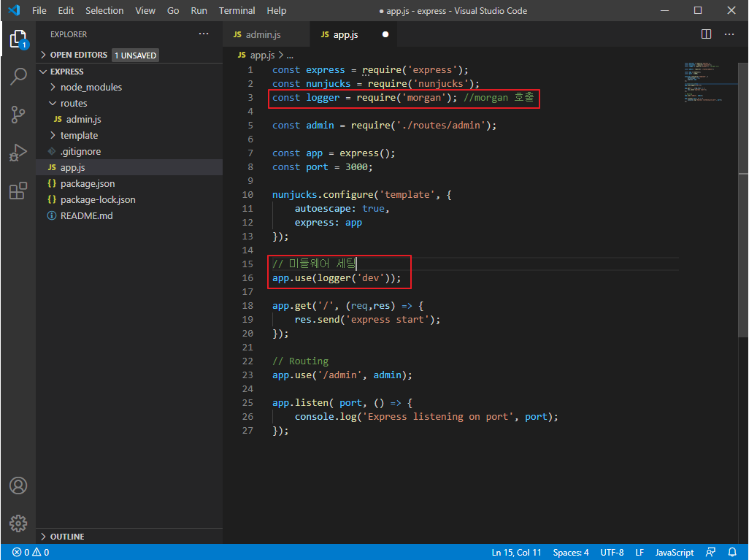This screenshot has width=749, height=560.
Task: Click 'express start' string on line 19
Action: [387, 320]
